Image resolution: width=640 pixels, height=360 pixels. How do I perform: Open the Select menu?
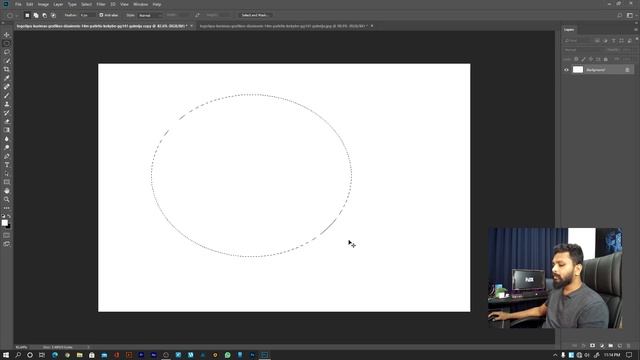pos(87,4)
